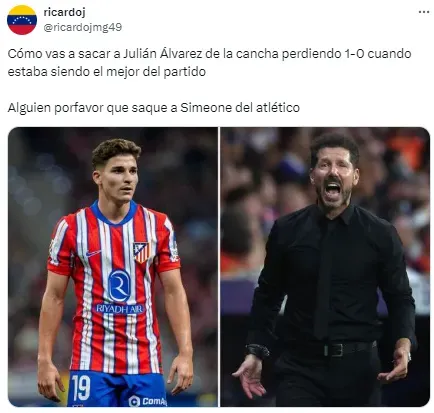Click the tweet text about Julián Álvarez
This screenshot has width=434, height=413.
209,63
